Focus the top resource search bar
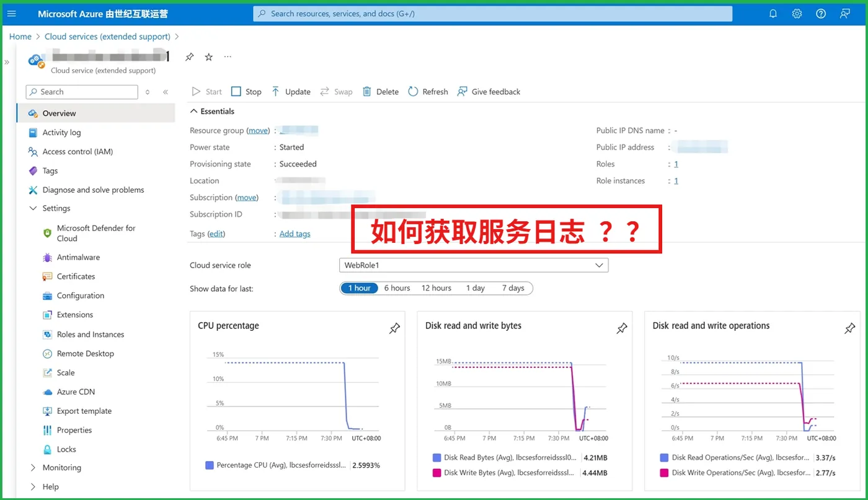The height and width of the screenshot is (500, 868). tap(493, 14)
